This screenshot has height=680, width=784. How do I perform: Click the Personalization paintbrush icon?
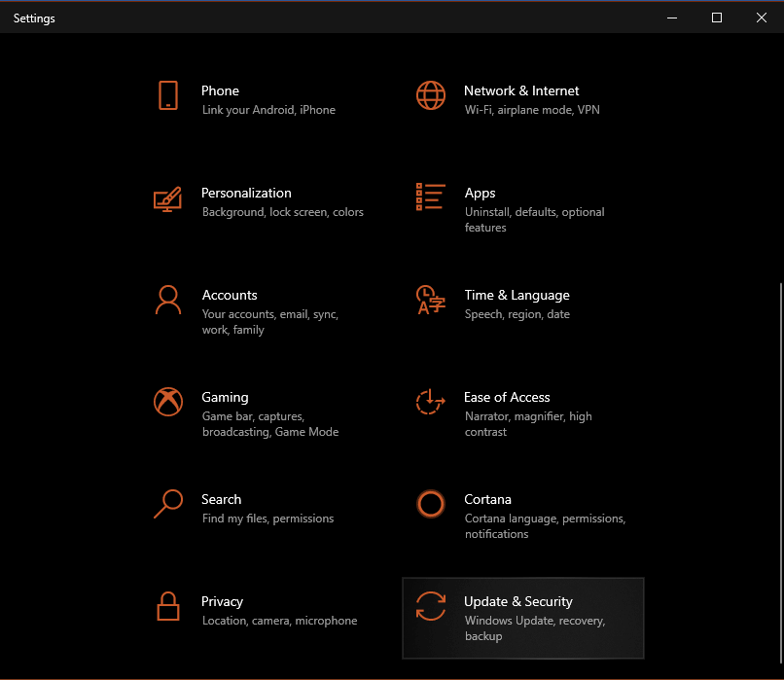(x=167, y=199)
